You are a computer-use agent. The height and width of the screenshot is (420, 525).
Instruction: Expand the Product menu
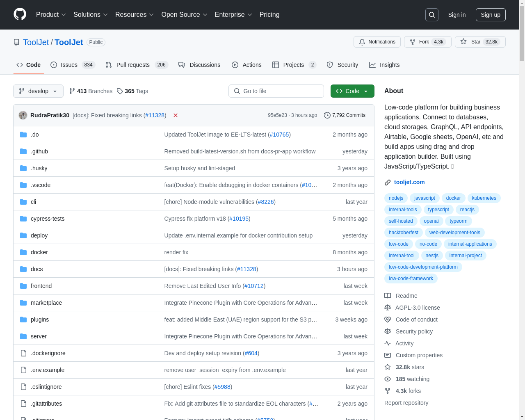click(51, 15)
